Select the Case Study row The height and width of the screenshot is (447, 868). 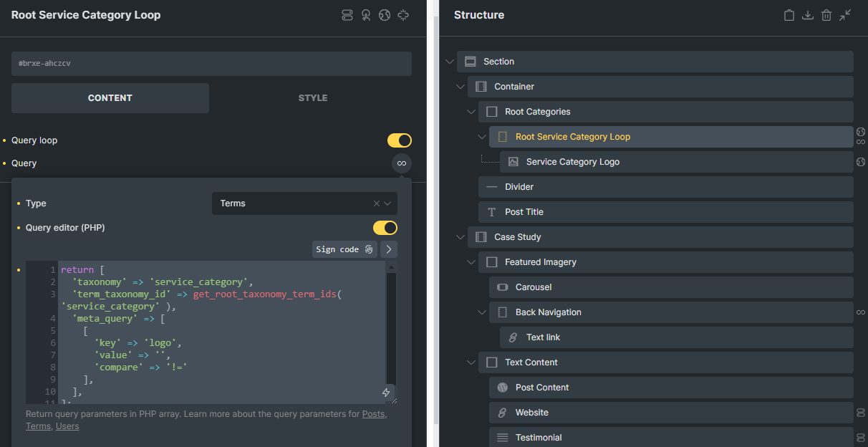tap(660, 237)
